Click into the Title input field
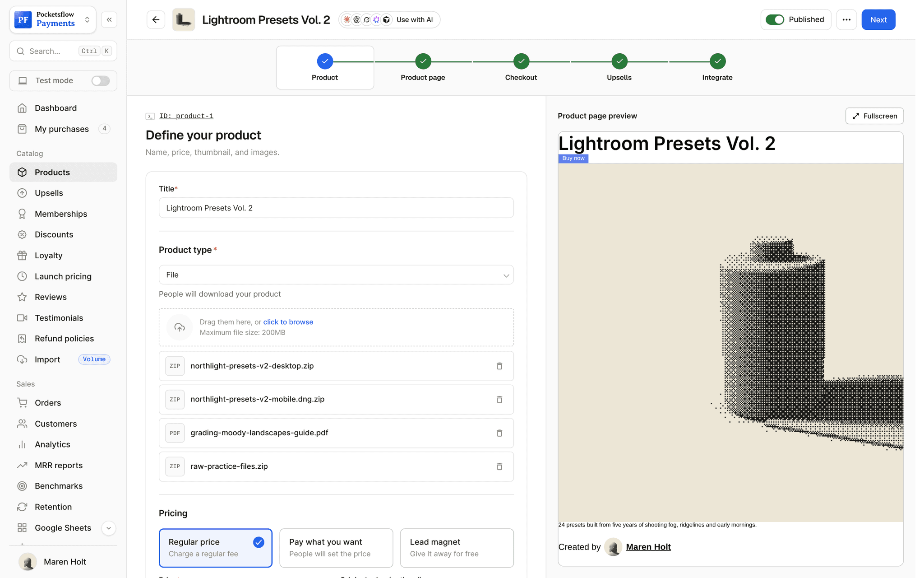 (336, 208)
